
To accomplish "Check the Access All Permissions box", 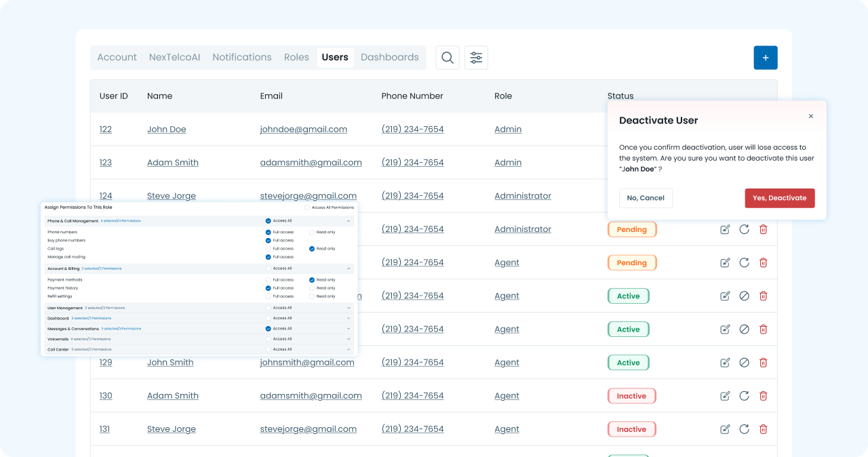I will tap(307, 207).
